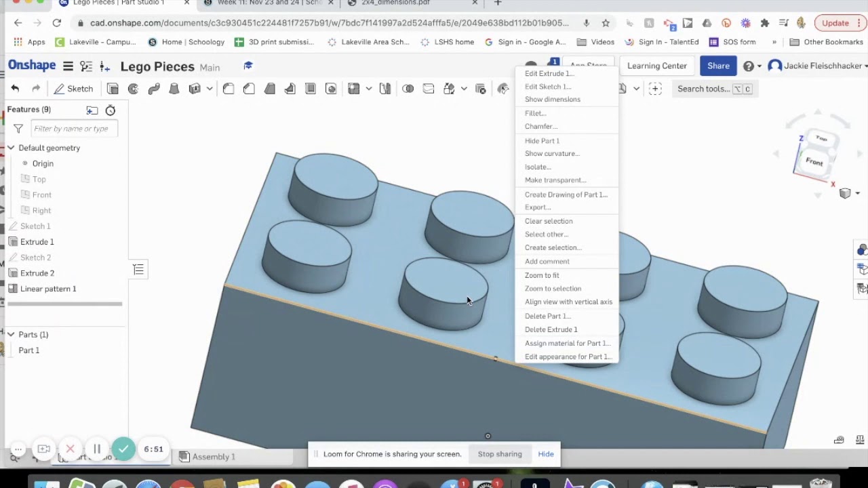Choose Make transparent from context menu

pos(555,180)
